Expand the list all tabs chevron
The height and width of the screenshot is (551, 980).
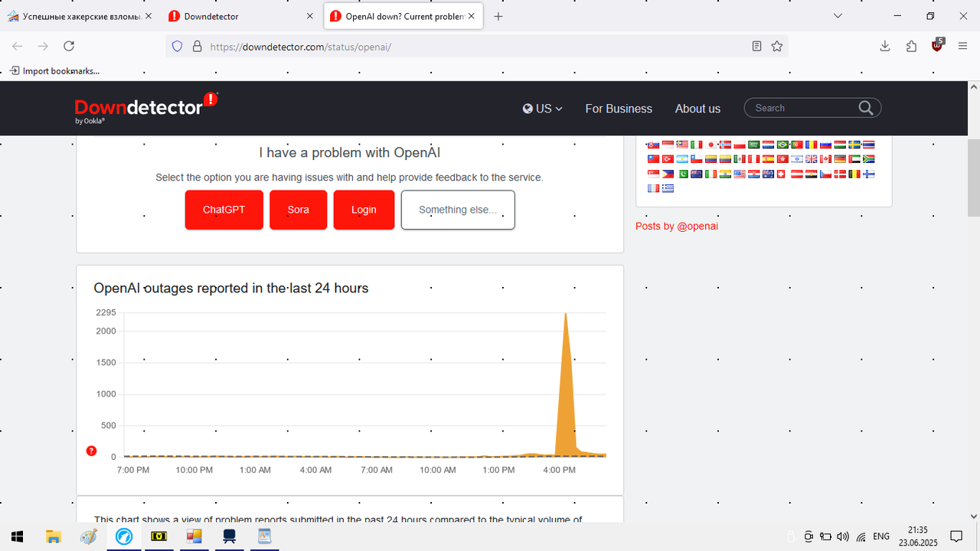[x=838, y=16]
